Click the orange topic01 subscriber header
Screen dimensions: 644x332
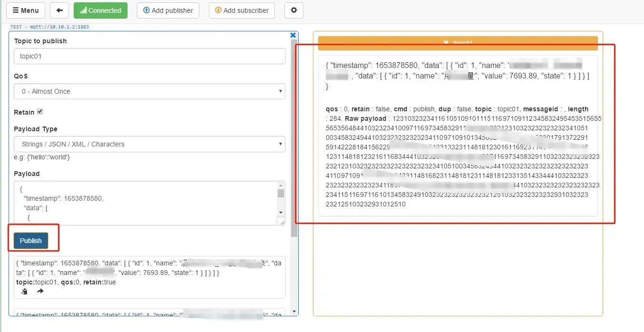click(x=458, y=43)
